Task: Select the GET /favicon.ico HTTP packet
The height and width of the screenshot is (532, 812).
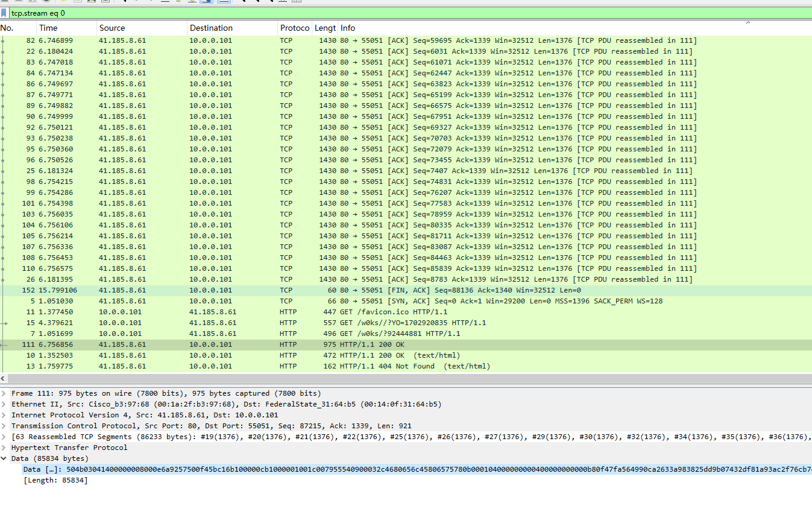Action: click(362, 312)
